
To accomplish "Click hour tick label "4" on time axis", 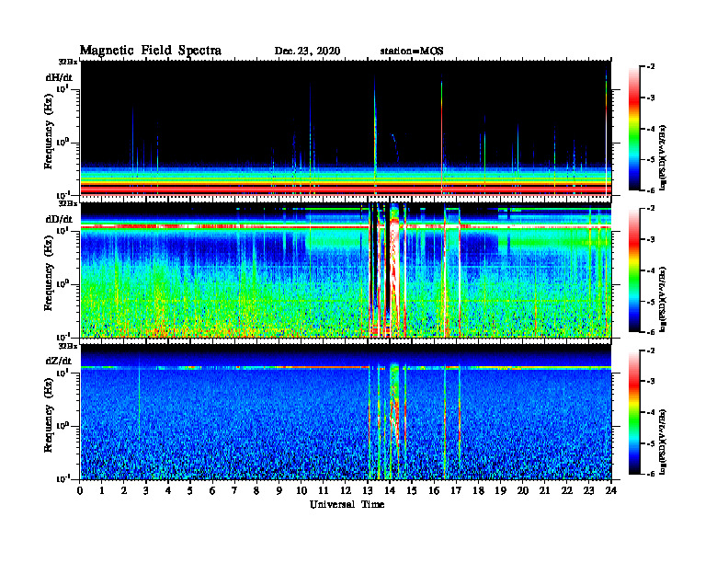I will point(168,491).
